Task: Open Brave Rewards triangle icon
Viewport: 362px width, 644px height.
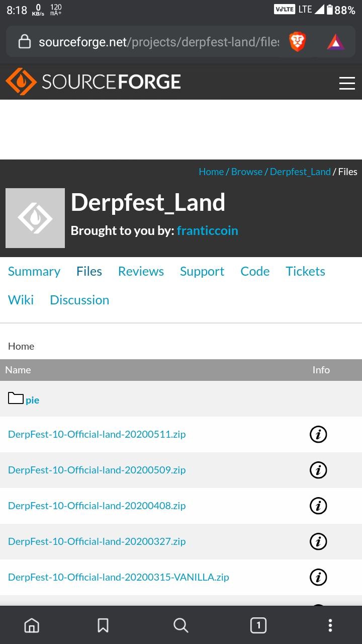Action: (335, 42)
